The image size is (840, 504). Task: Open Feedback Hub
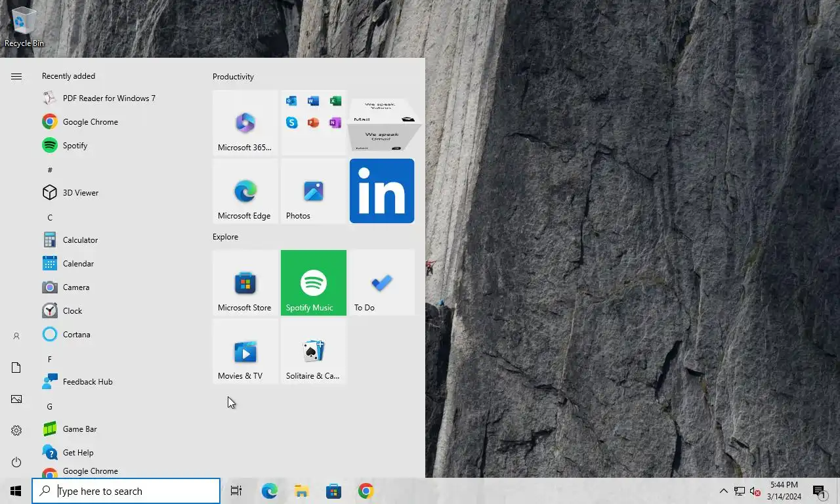(118, 382)
